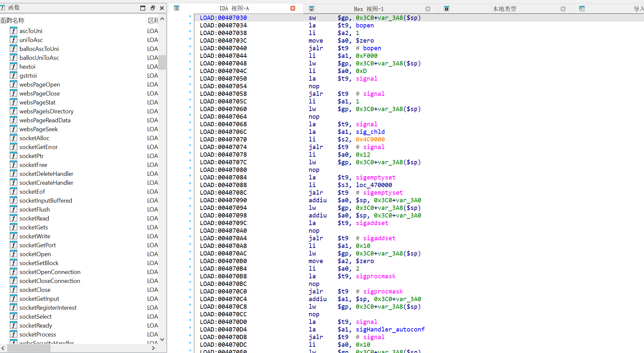This screenshot has width=644, height=353.
Task: Click function icon next to ascToUni
Action: (x=14, y=31)
